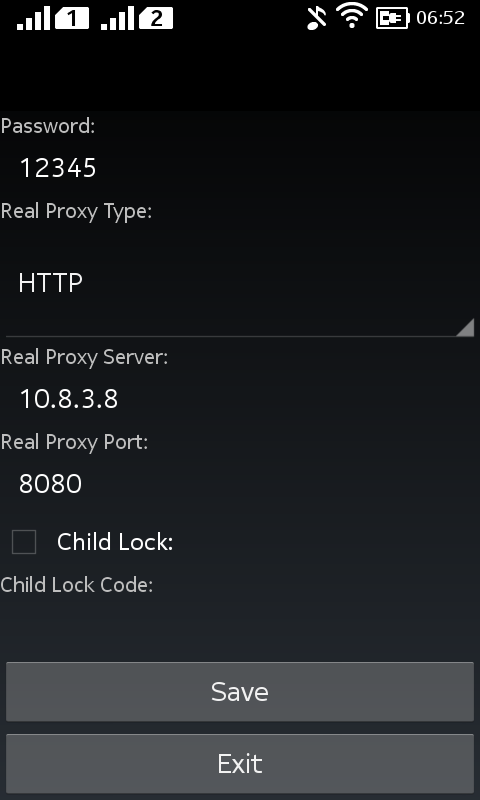Tap the battery charging icon
This screenshot has height=800, width=480.
tap(392, 18)
